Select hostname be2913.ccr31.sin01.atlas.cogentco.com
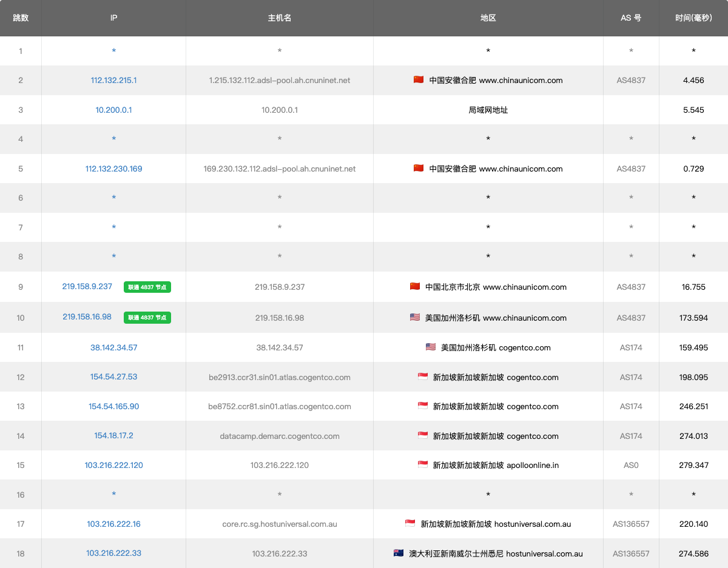Viewport: 728px width, 568px height. point(280,377)
